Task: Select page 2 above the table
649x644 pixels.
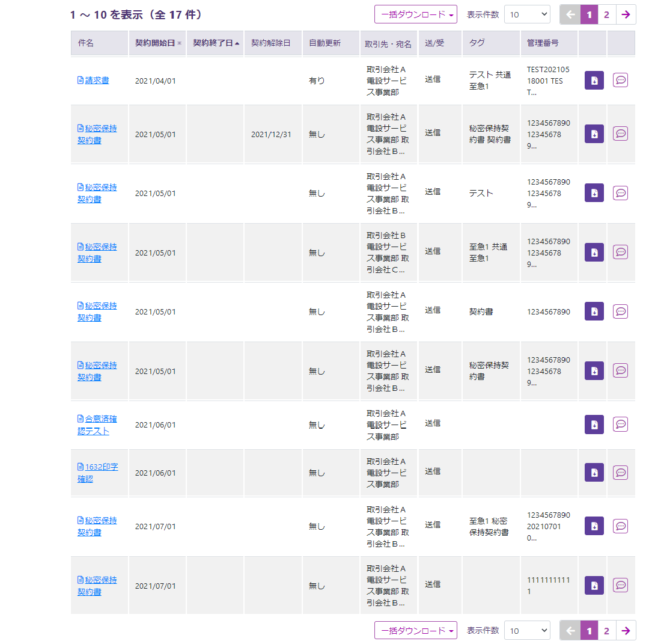Action: [607, 15]
